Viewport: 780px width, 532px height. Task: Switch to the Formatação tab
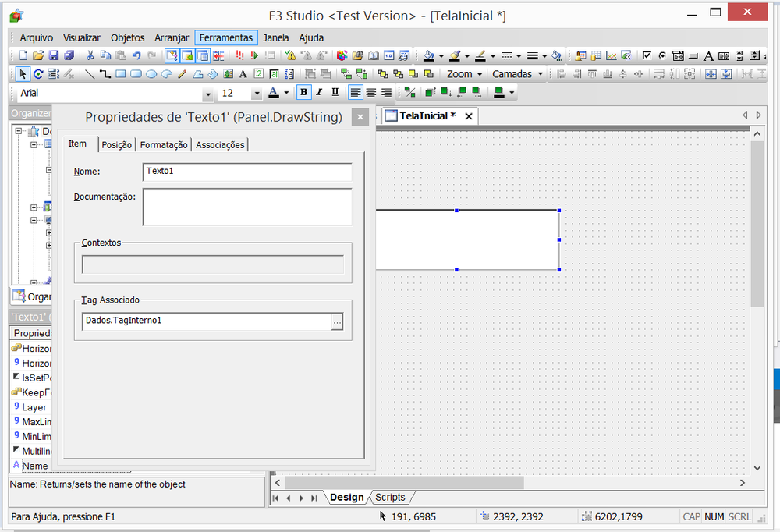tap(164, 145)
